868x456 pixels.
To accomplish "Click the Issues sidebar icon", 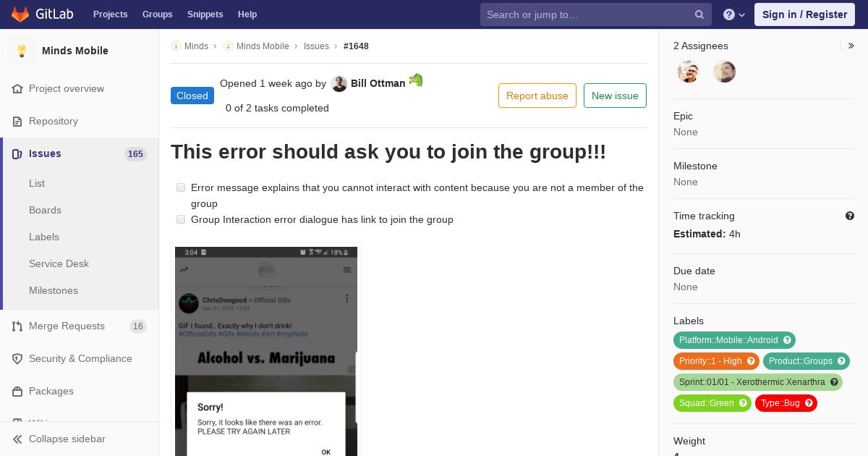I will (x=17, y=153).
